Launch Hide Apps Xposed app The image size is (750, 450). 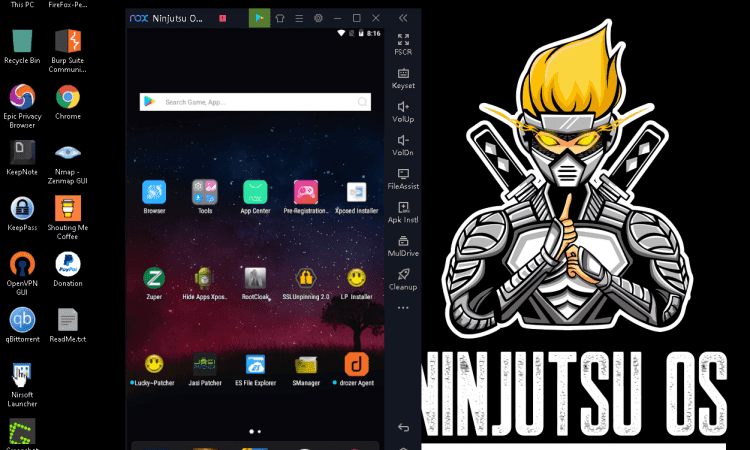[205, 278]
